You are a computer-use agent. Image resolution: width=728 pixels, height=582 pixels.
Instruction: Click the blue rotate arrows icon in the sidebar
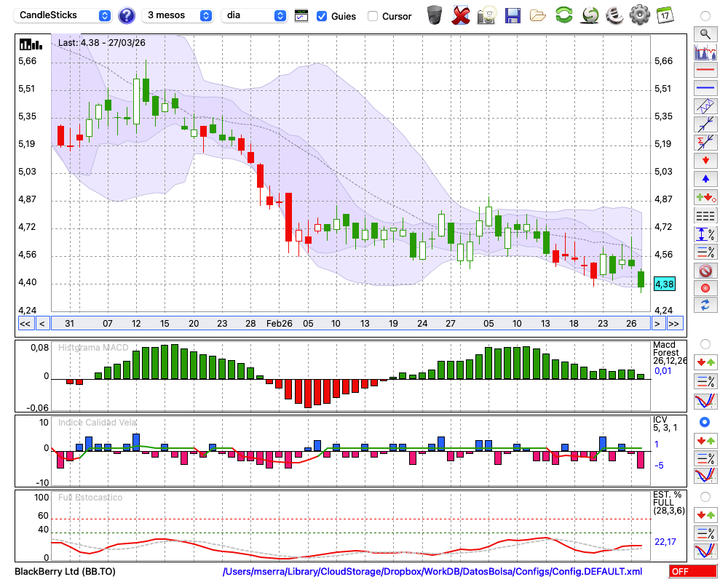coord(705,305)
